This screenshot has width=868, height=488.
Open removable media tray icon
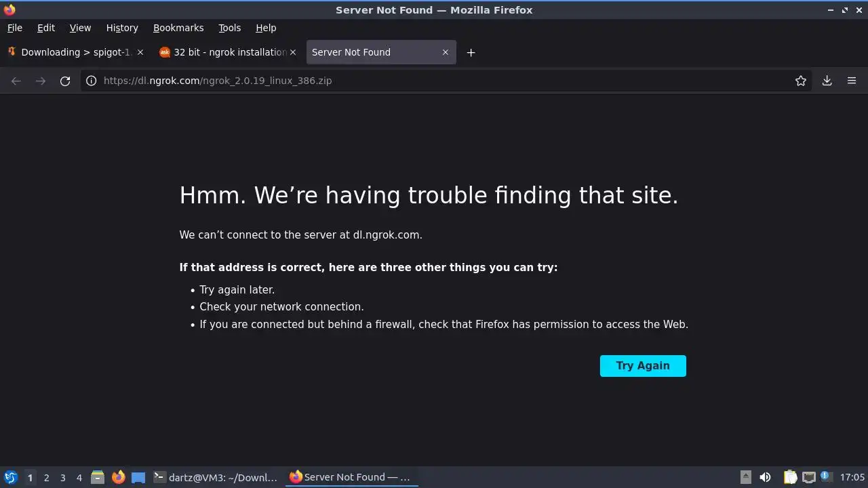(745, 477)
